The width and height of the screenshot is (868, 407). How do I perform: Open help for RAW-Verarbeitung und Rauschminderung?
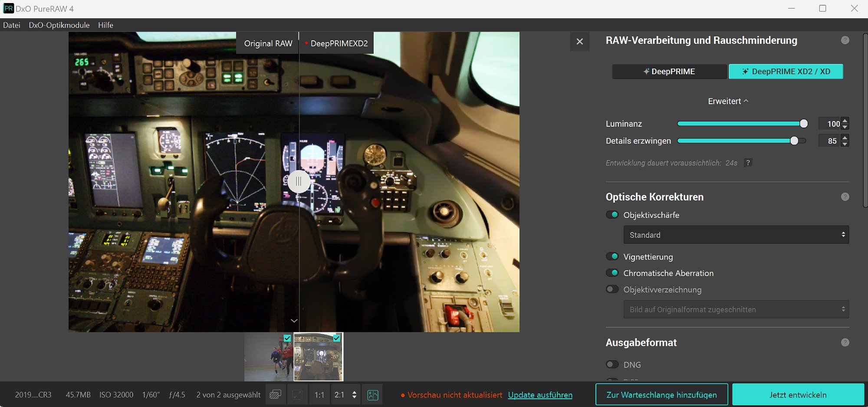point(845,40)
